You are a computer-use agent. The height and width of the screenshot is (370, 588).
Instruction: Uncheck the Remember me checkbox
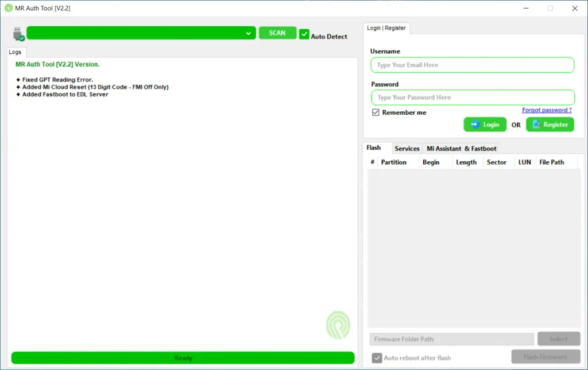click(376, 112)
